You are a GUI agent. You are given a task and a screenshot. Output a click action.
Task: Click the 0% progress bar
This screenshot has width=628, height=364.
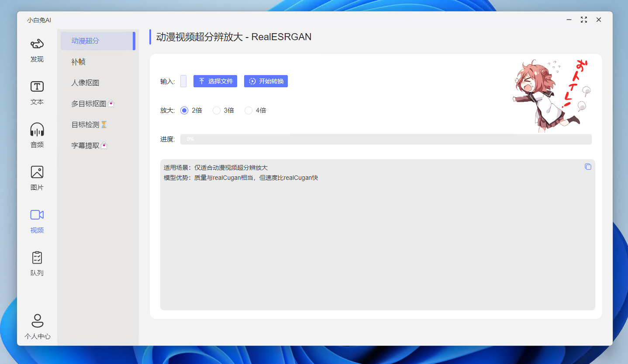point(386,139)
